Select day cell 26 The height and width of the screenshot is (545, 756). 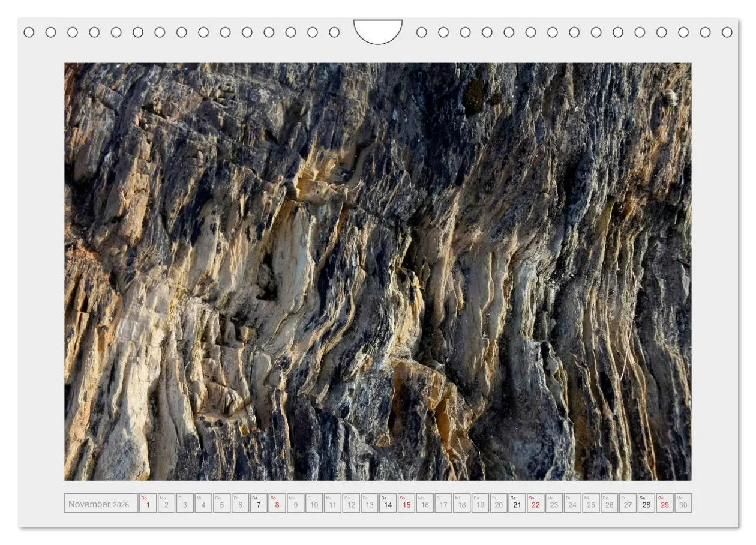tap(610, 503)
